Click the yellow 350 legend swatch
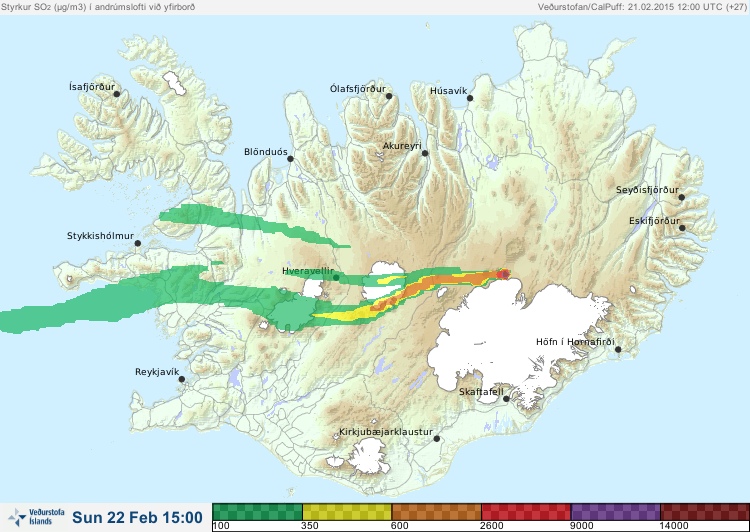 tap(347, 512)
